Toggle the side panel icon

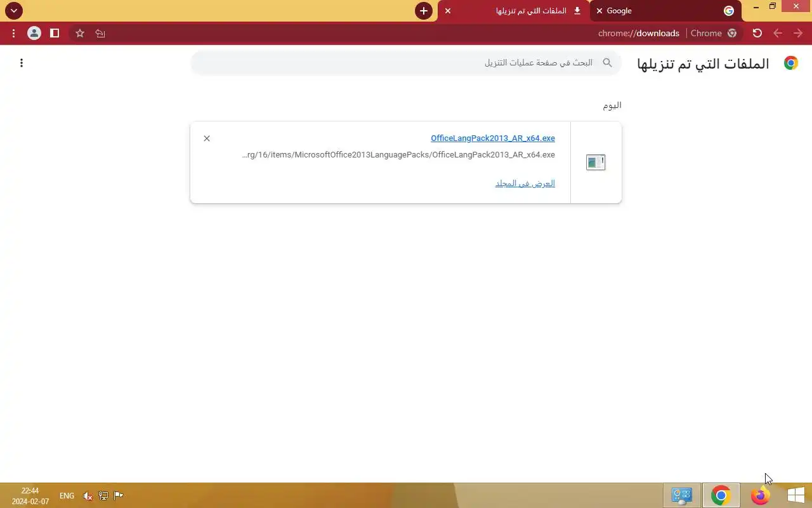pos(55,33)
